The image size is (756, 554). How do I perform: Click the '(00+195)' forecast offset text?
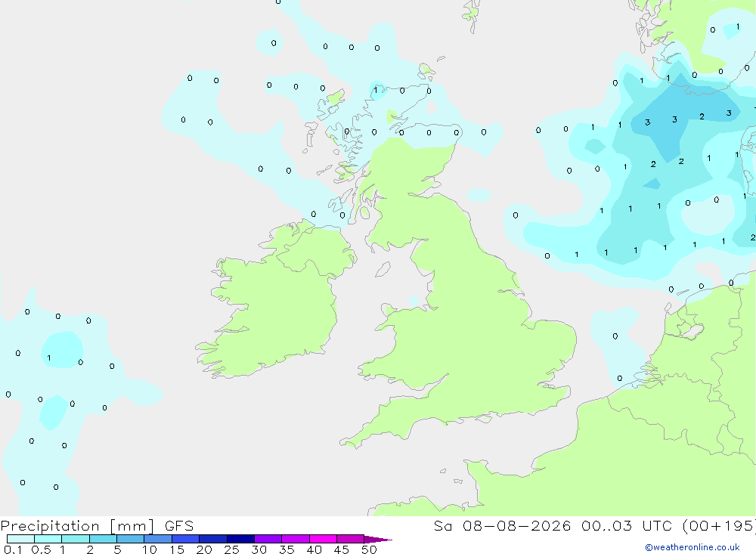tap(720, 526)
